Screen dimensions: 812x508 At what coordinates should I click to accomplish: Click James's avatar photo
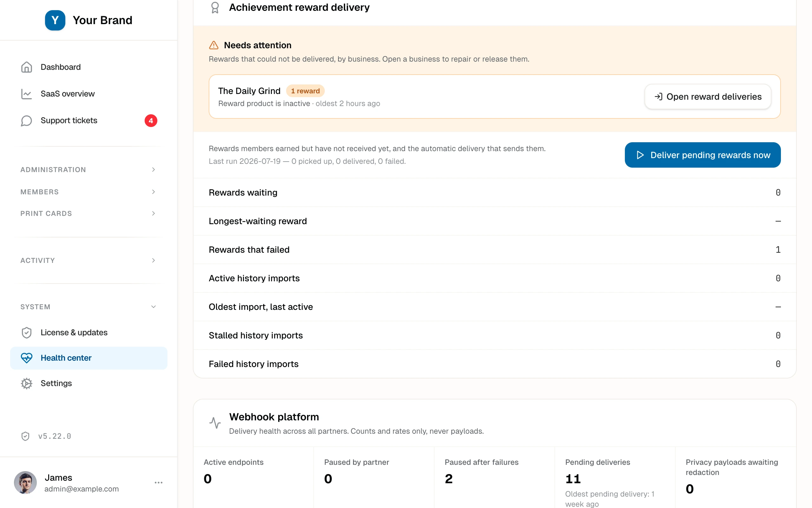pos(25,483)
